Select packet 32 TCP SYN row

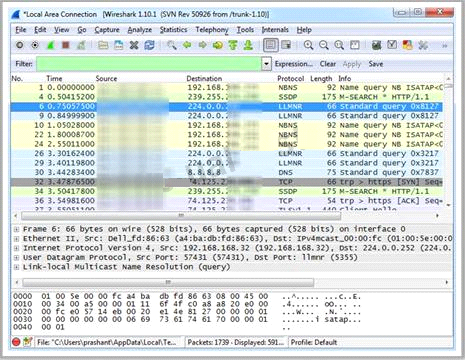(x=227, y=182)
